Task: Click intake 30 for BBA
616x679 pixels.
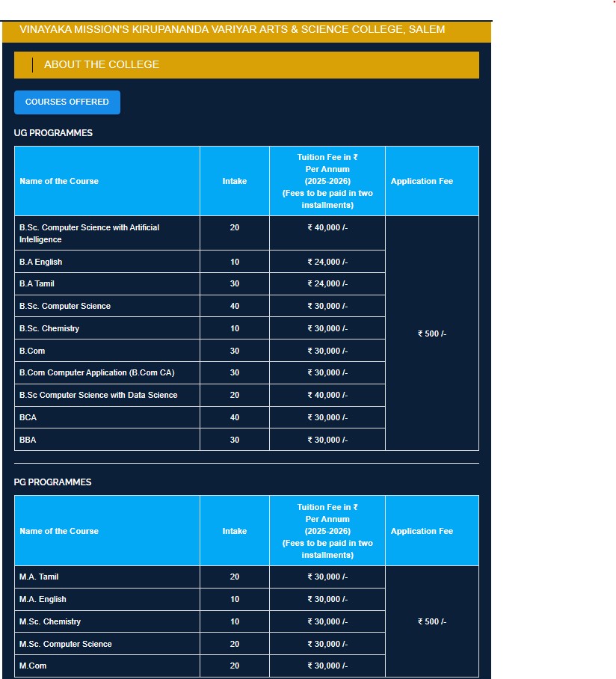Action: pos(235,440)
